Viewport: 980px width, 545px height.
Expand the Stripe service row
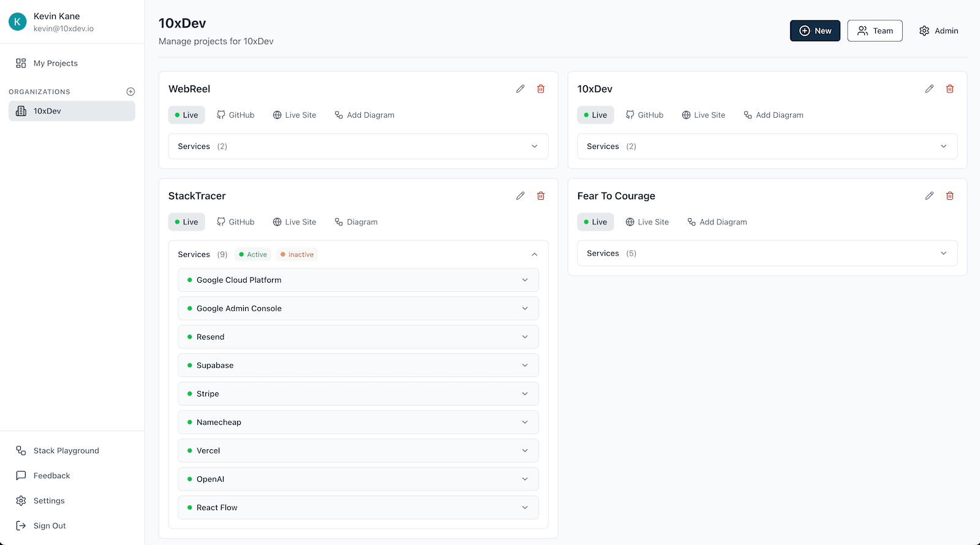pyautogui.click(x=358, y=394)
